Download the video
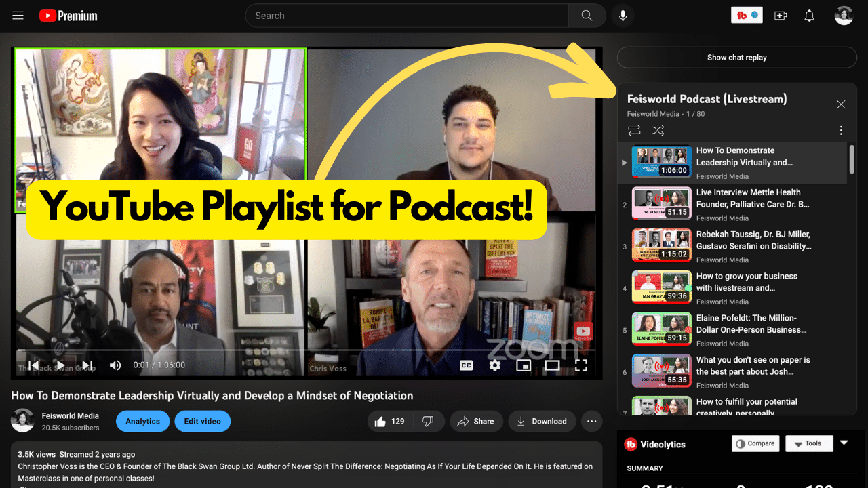Screen dimensions: 868x488 (542, 421)
